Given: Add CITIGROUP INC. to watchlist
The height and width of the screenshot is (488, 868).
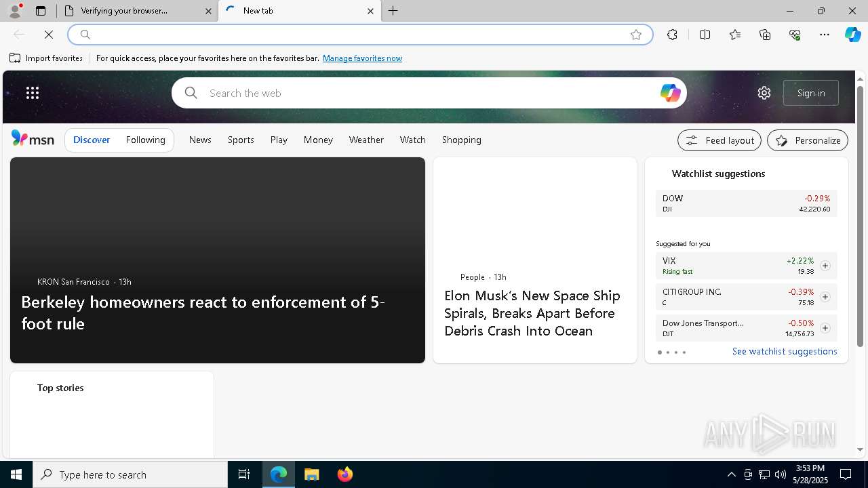Looking at the screenshot, I should pos(825,297).
